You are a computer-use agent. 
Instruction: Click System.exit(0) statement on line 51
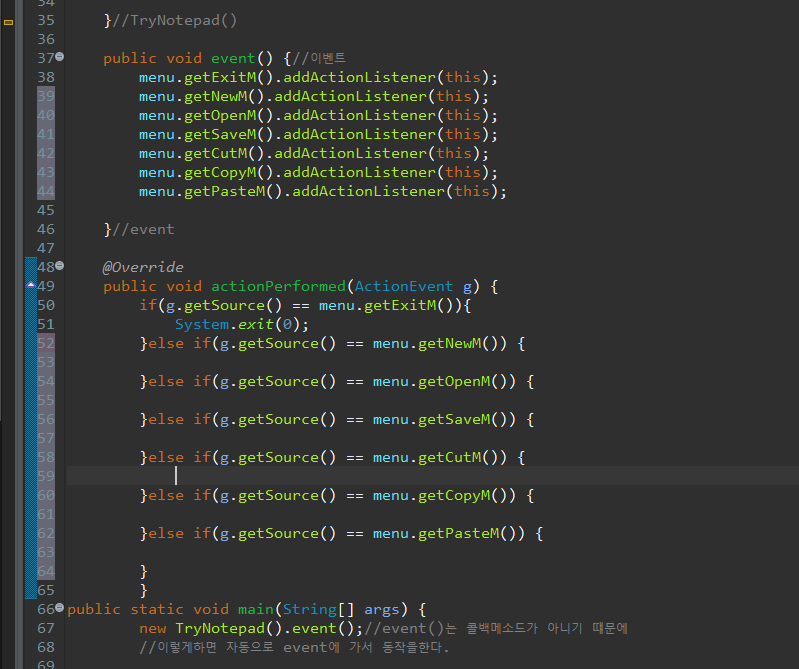tap(242, 325)
